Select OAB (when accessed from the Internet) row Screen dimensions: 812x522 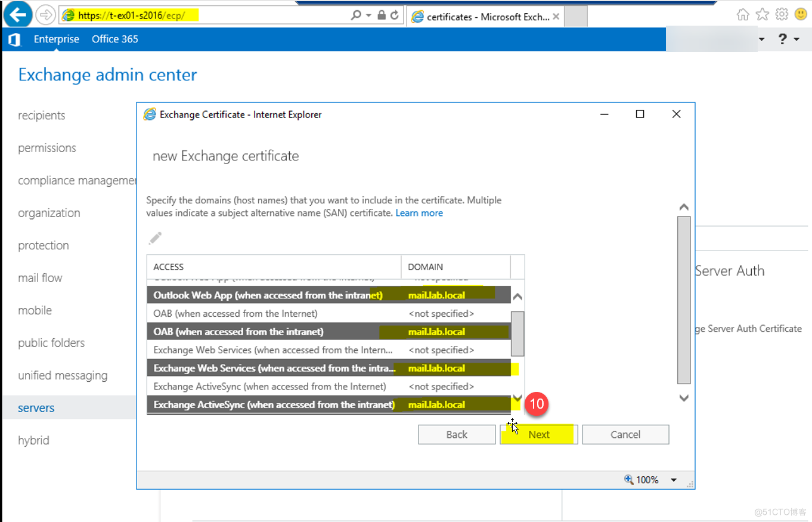(x=329, y=313)
